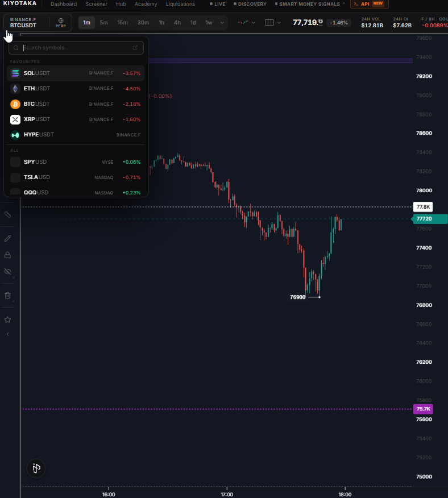Viewport: 448px width, 498px height.
Task: Click the trash delete drawings icon
Action: pos(7,296)
